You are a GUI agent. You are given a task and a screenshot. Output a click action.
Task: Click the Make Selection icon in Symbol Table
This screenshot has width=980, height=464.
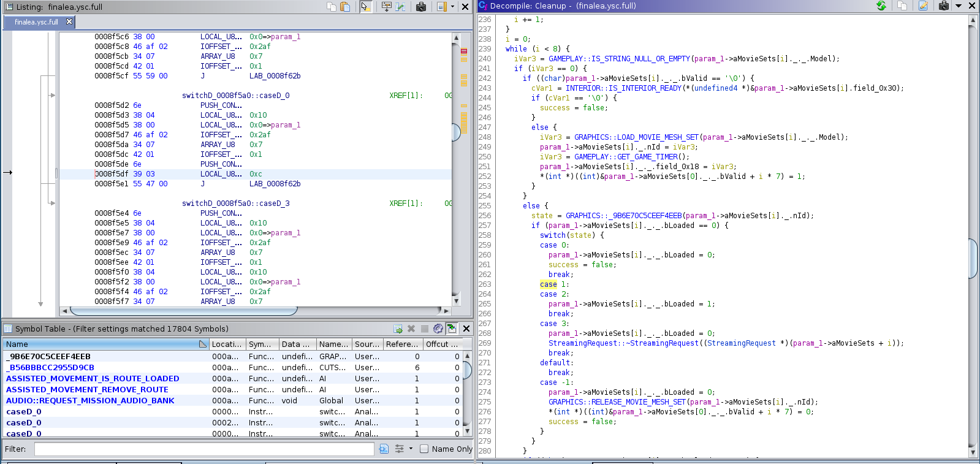pyautogui.click(x=398, y=329)
